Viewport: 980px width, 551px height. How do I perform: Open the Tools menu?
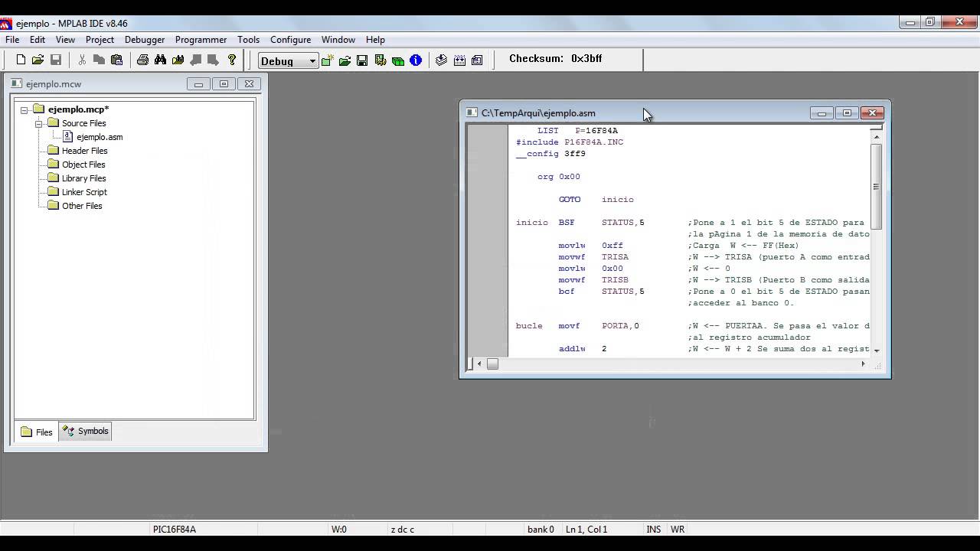248,40
